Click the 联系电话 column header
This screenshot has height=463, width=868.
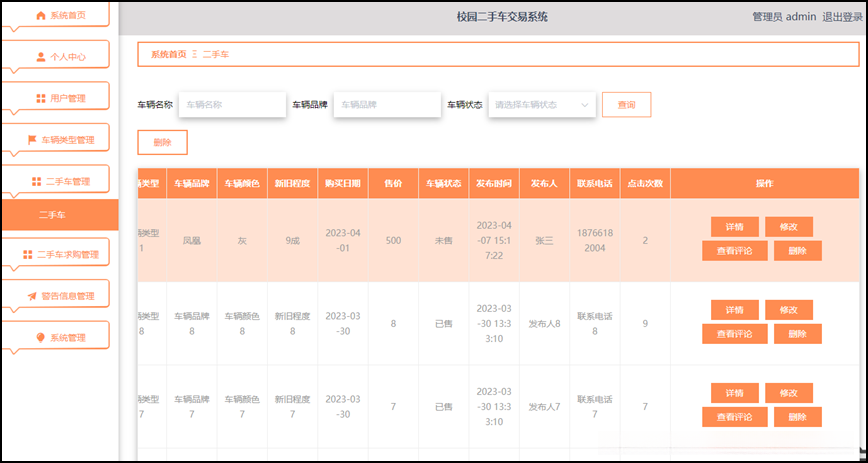click(x=595, y=183)
